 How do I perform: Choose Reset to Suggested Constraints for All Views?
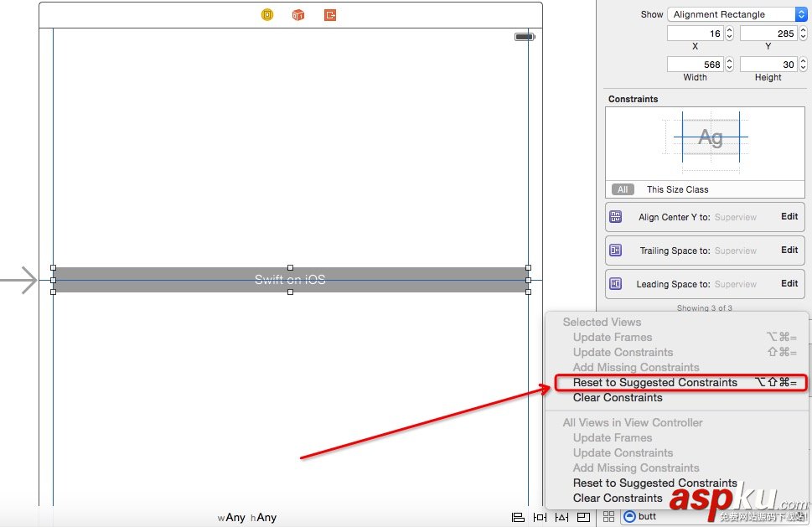click(x=679, y=483)
